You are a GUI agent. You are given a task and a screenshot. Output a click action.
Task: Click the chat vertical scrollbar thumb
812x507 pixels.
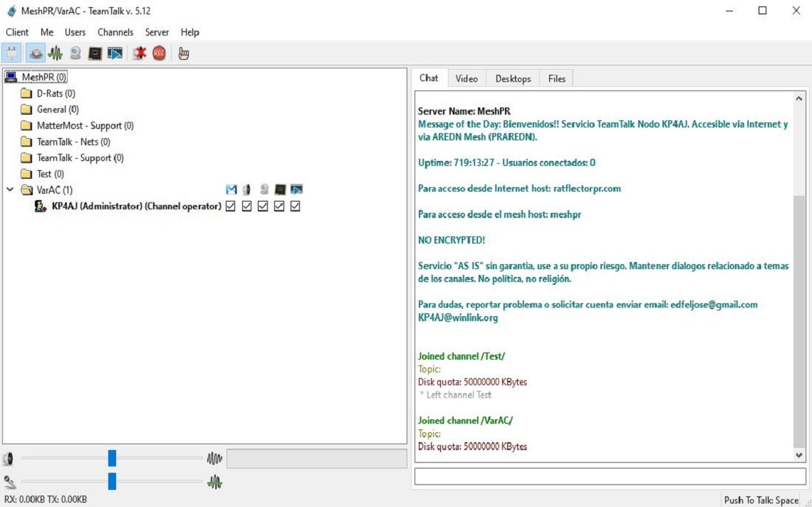(x=799, y=322)
